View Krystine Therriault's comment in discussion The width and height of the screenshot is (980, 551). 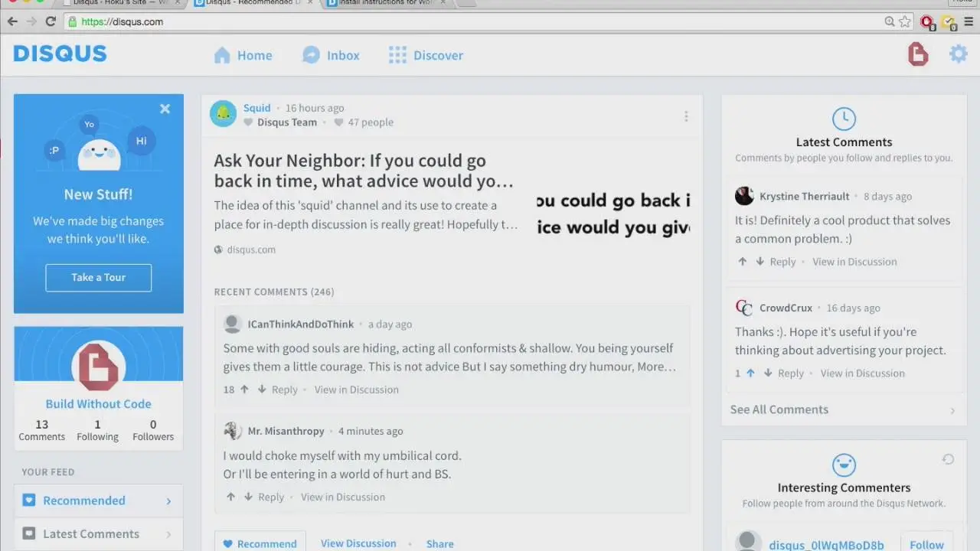pyautogui.click(x=854, y=262)
